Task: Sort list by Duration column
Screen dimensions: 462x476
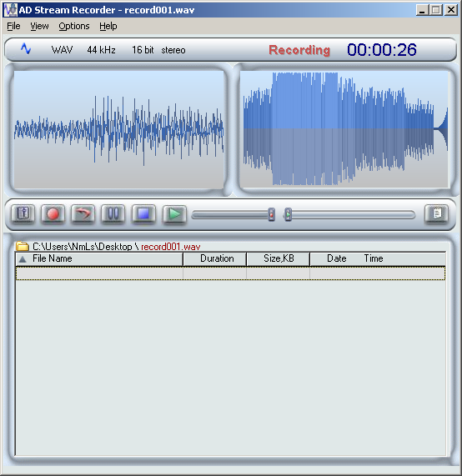Action: (215, 258)
